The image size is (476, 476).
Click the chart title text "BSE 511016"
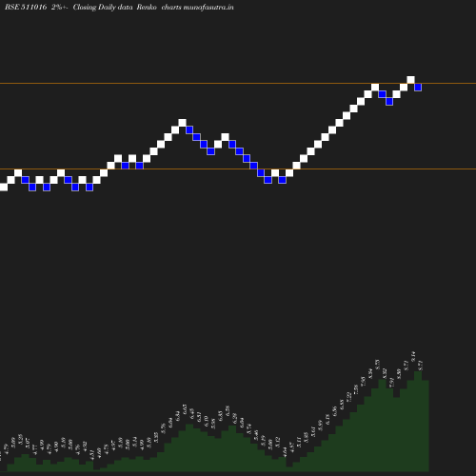tap(26, 7)
